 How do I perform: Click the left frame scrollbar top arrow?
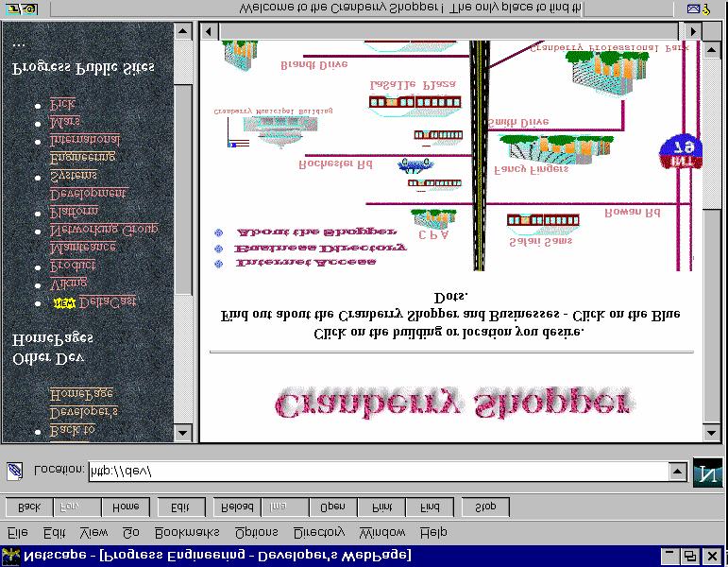click(x=183, y=31)
